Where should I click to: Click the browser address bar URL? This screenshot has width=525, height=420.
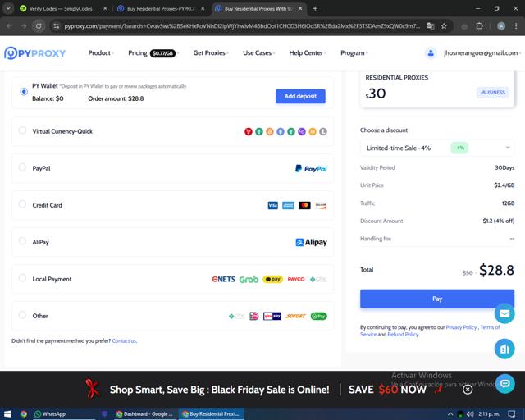pyautogui.click(x=242, y=25)
